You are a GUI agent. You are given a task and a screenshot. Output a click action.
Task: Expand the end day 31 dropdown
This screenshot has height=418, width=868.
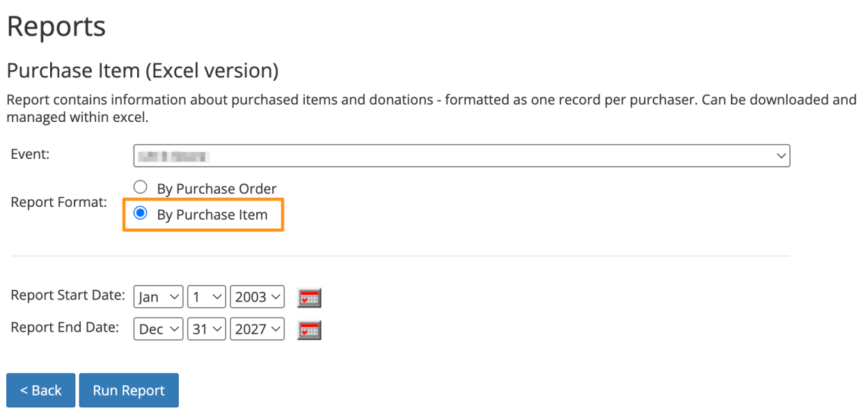point(207,329)
